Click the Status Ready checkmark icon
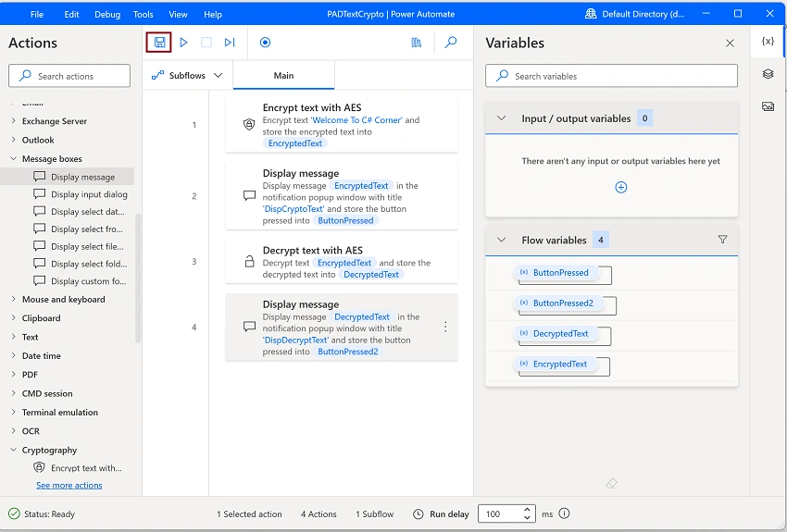Image resolution: width=787 pixels, height=532 pixels. pos(14,513)
